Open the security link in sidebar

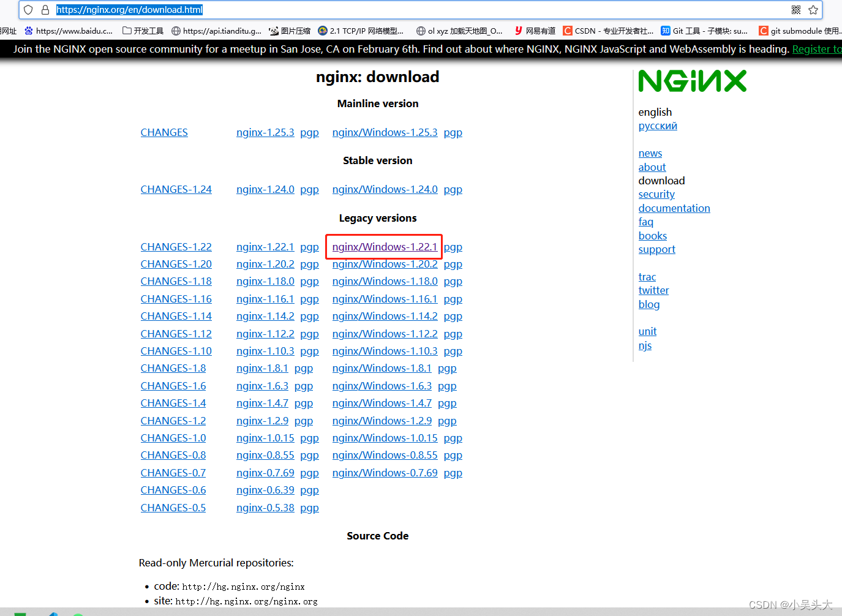(656, 194)
